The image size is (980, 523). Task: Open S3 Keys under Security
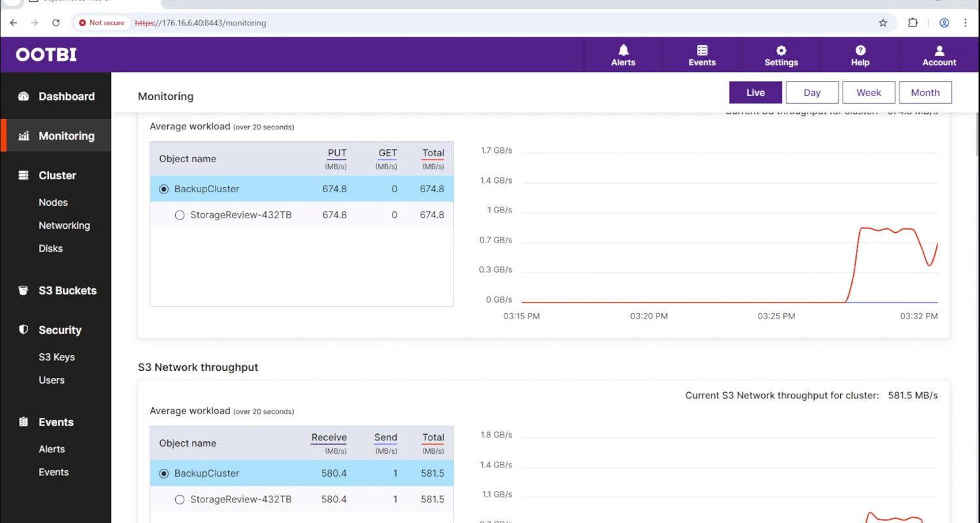pyautogui.click(x=56, y=357)
